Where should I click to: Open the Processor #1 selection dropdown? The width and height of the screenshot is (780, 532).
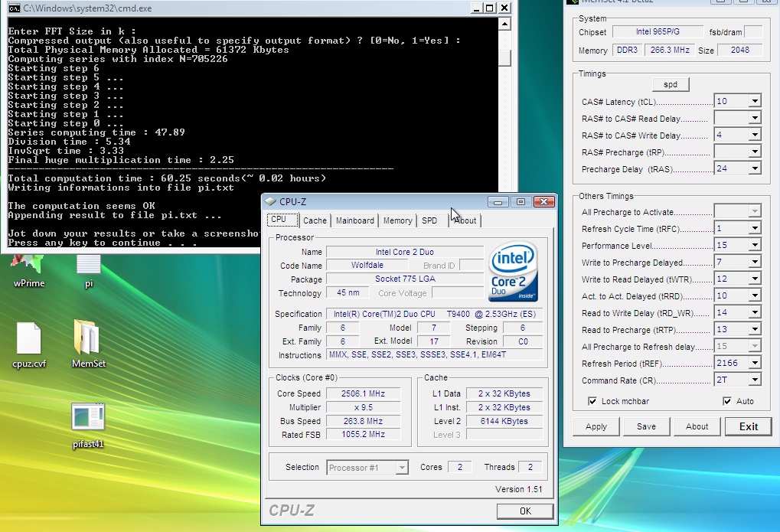[402, 468]
